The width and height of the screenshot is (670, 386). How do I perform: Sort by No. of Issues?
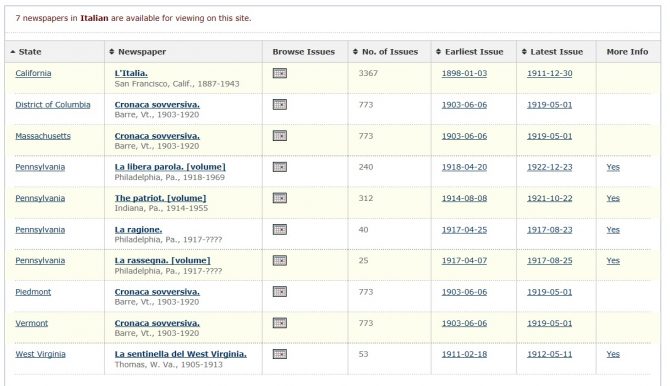tap(385, 52)
